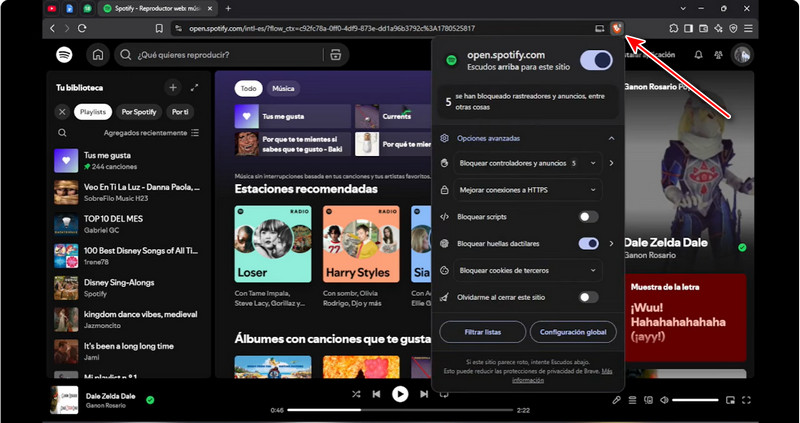Open the Brave VPN shield icon

[x=733, y=29]
